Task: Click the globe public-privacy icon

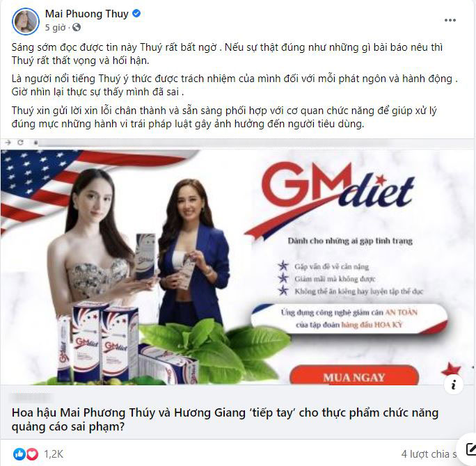Action: pos(77,28)
